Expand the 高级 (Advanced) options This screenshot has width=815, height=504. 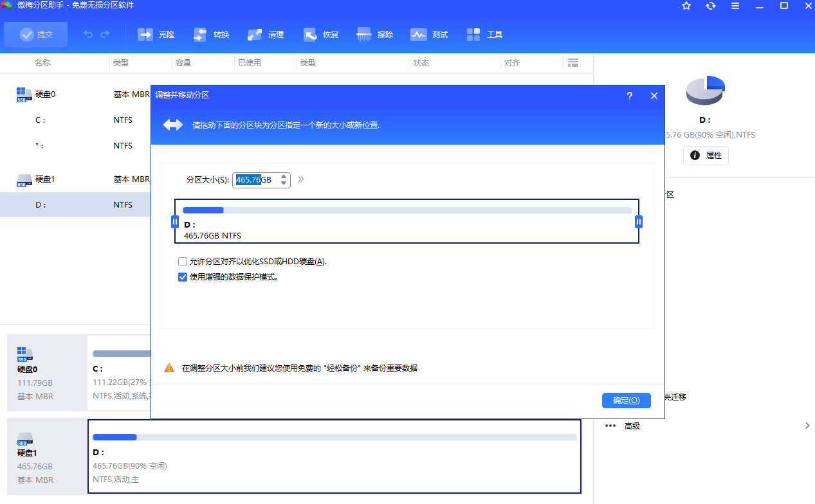tap(632, 426)
